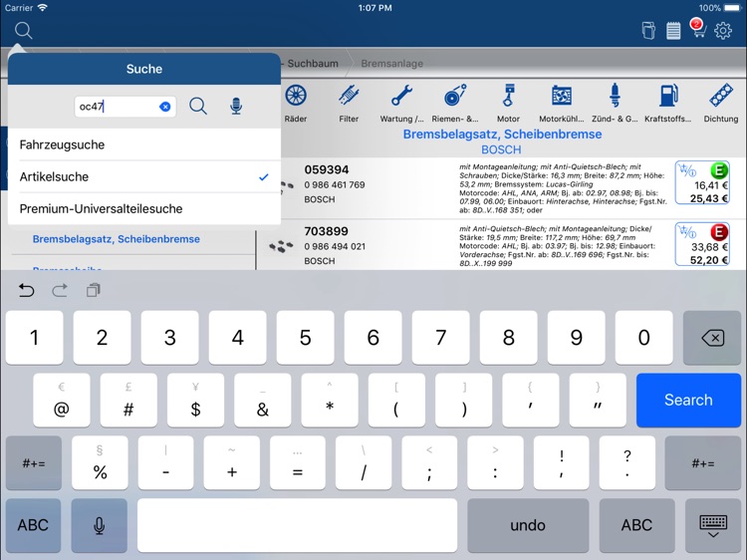Open Kraftstoff fuel pump category
This screenshot has height=560, width=747.
coord(668,104)
